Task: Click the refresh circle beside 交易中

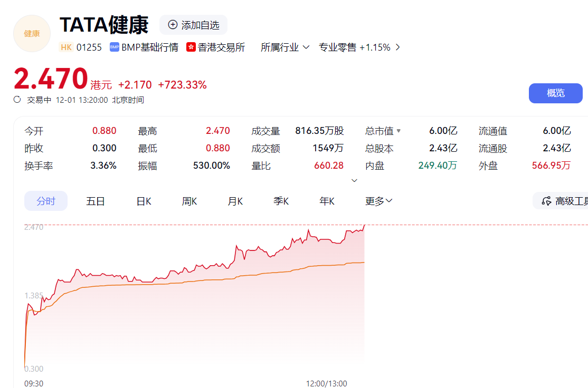Action: (17, 100)
